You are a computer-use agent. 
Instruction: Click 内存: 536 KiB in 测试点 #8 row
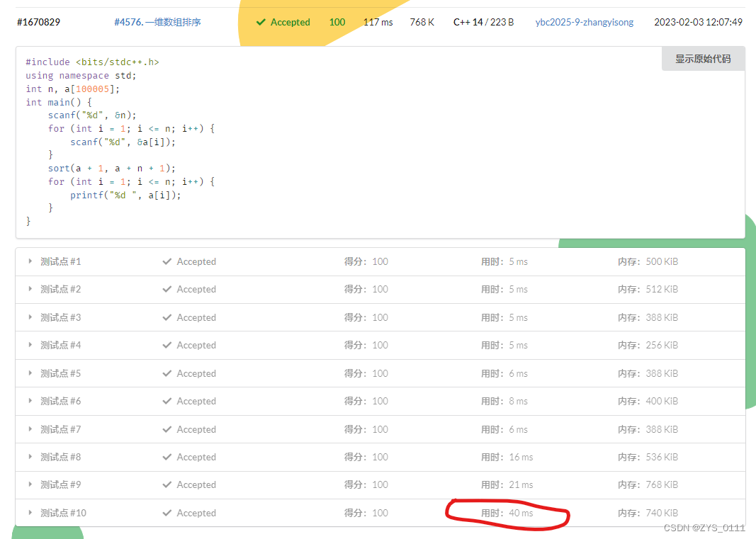(x=648, y=457)
